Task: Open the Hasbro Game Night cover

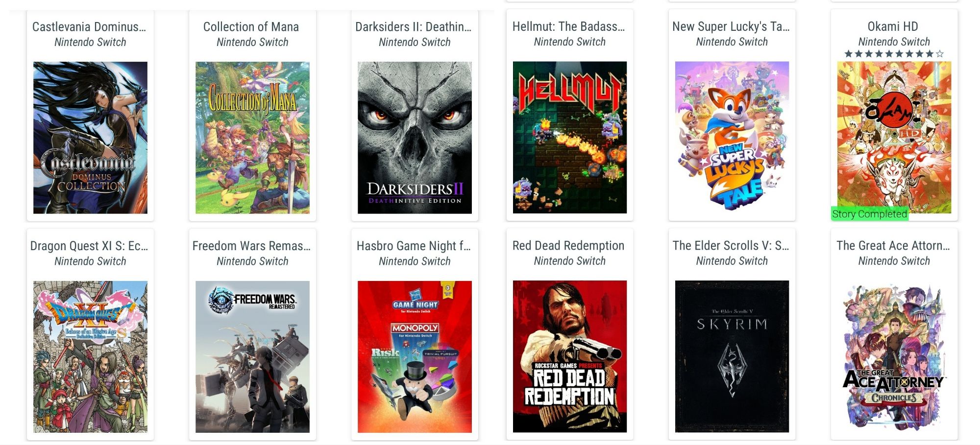Action: pos(415,357)
